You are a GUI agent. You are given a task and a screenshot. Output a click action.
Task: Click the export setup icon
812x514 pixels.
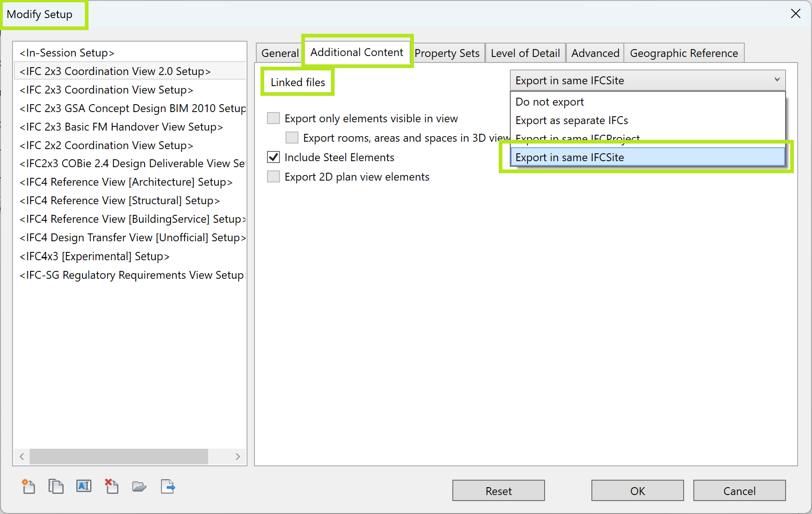[x=168, y=486]
